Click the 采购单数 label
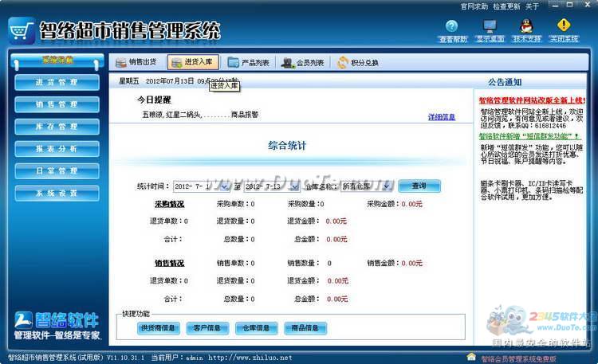This screenshot has height=364, width=598. pos(233,204)
